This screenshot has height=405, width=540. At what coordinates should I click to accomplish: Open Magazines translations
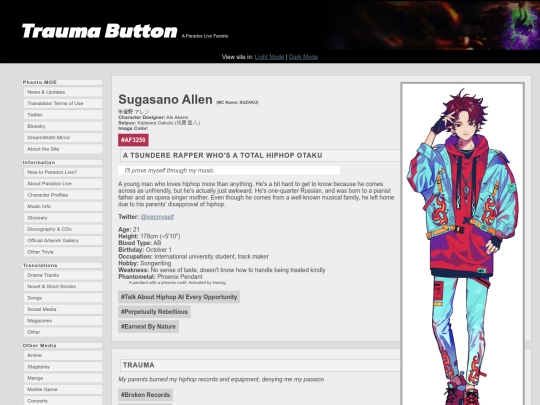pyautogui.click(x=63, y=321)
